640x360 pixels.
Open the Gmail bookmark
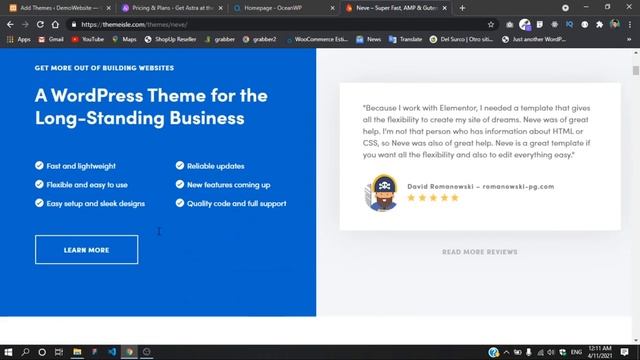pyautogui.click(x=51, y=39)
